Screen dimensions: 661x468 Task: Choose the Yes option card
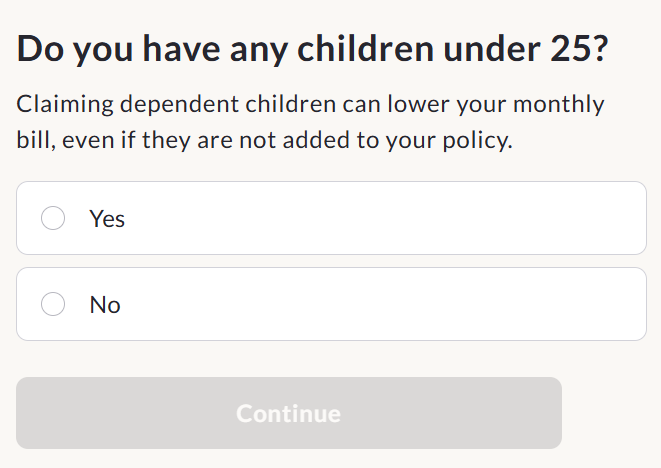(331, 218)
